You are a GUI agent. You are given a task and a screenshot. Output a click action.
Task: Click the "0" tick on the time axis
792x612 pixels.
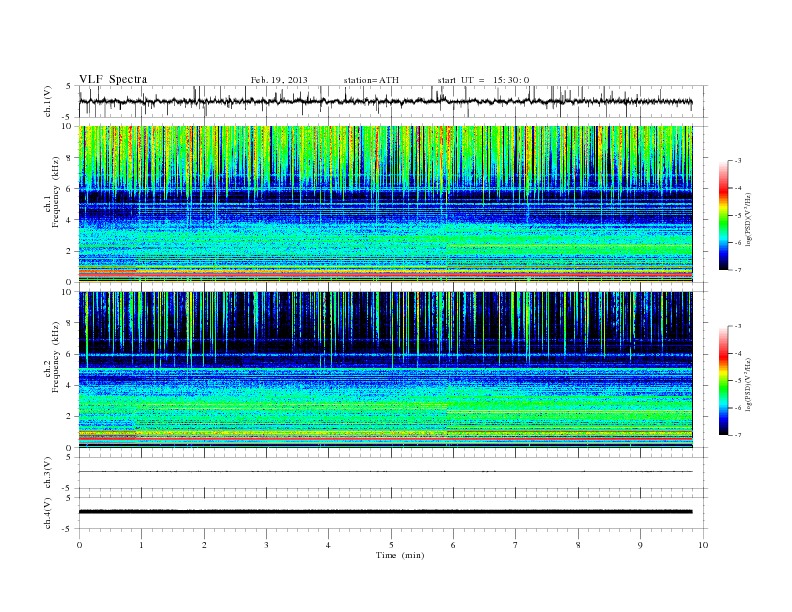(79, 545)
